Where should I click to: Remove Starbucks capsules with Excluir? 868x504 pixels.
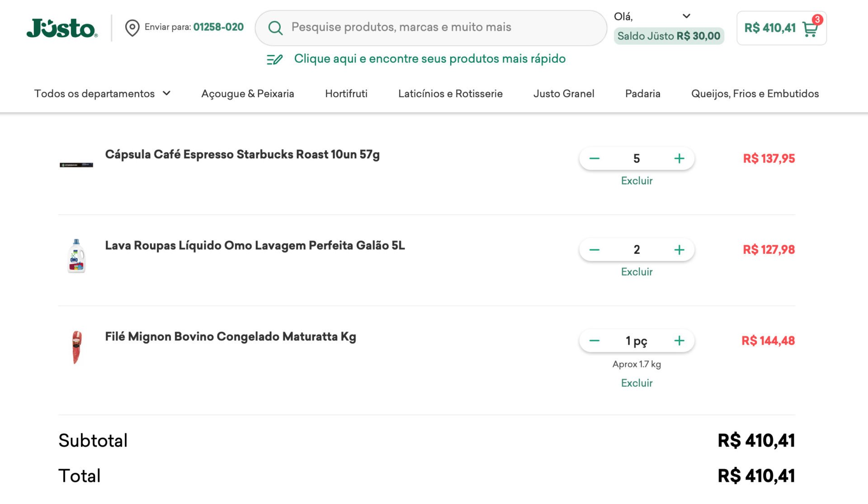pos(637,181)
